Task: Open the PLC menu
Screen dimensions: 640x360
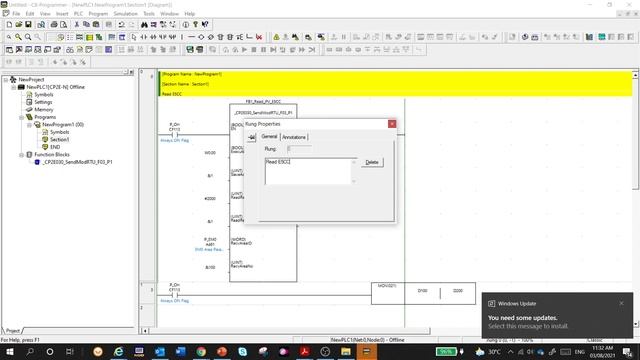Action: [x=78, y=13]
